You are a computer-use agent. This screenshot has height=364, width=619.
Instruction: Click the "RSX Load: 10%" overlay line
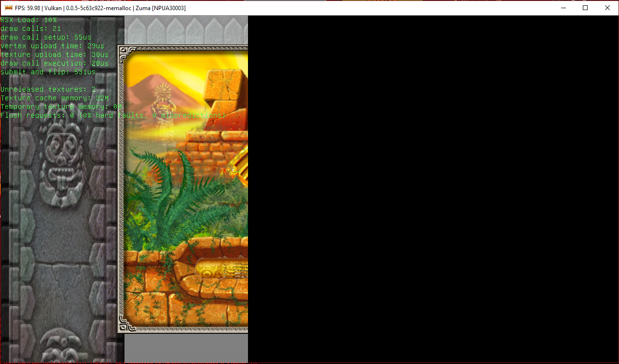(28, 20)
